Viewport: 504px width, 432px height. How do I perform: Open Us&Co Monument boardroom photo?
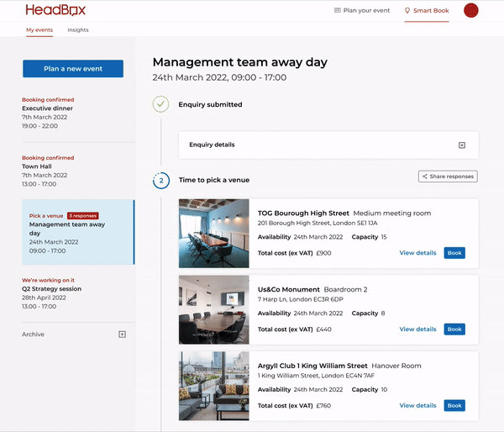213,310
